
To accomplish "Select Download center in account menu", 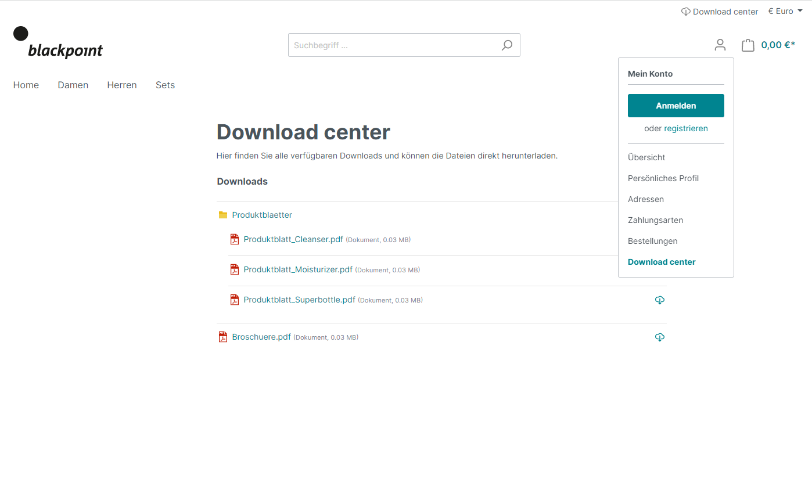I will pyautogui.click(x=662, y=262).
